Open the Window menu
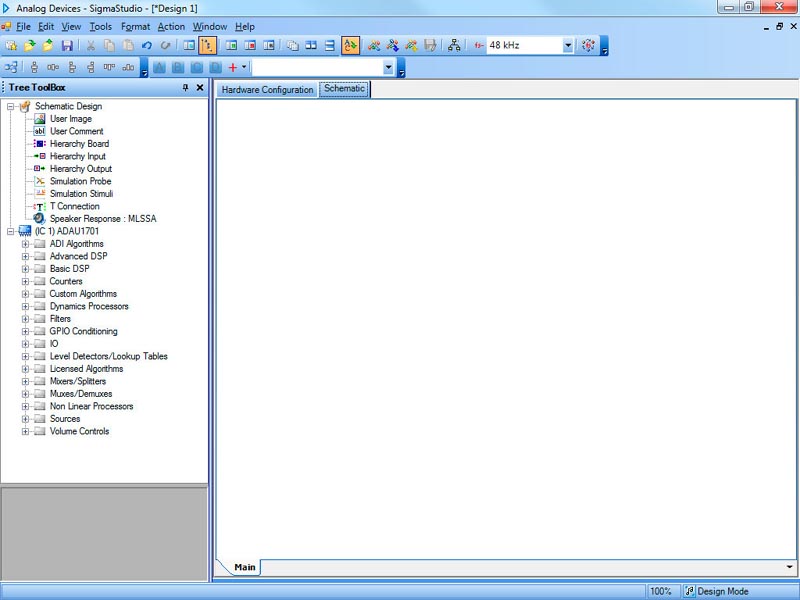 210,27
